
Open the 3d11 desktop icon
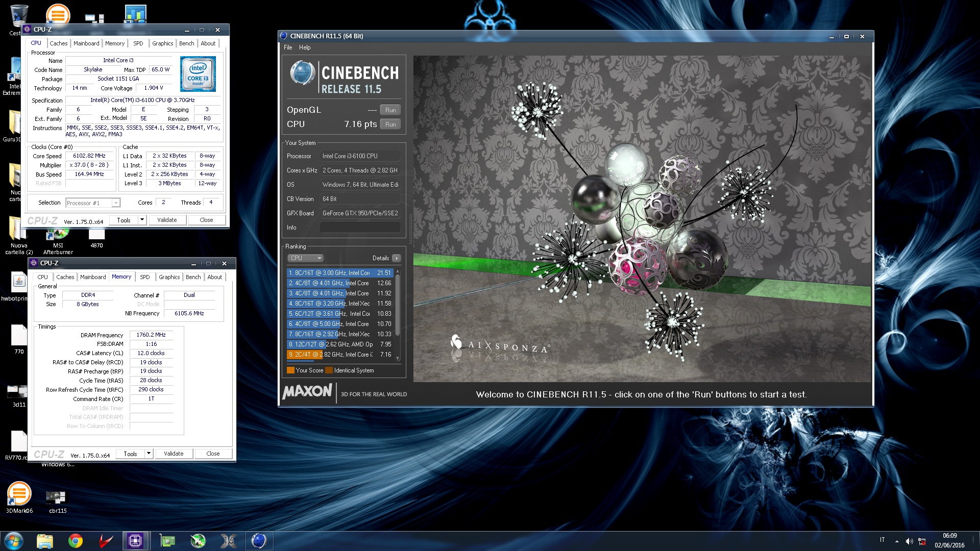pos(19,394)
